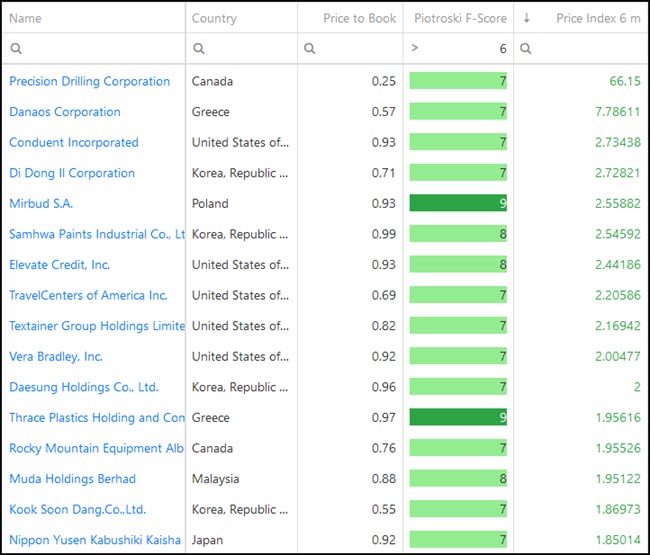Select Daesung Holdings' price index value 2
Screen dimensions: 650x555
click(x=637, y=387)
